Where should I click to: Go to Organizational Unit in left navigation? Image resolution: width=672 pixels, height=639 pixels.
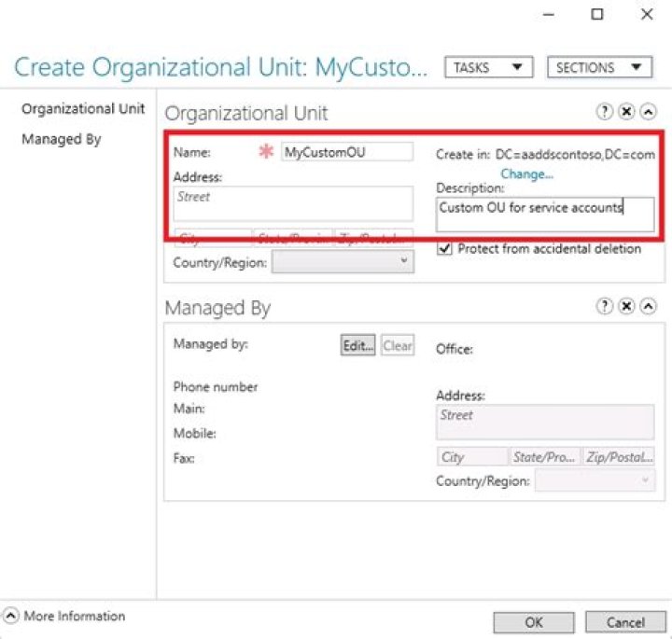pos(83,109)
